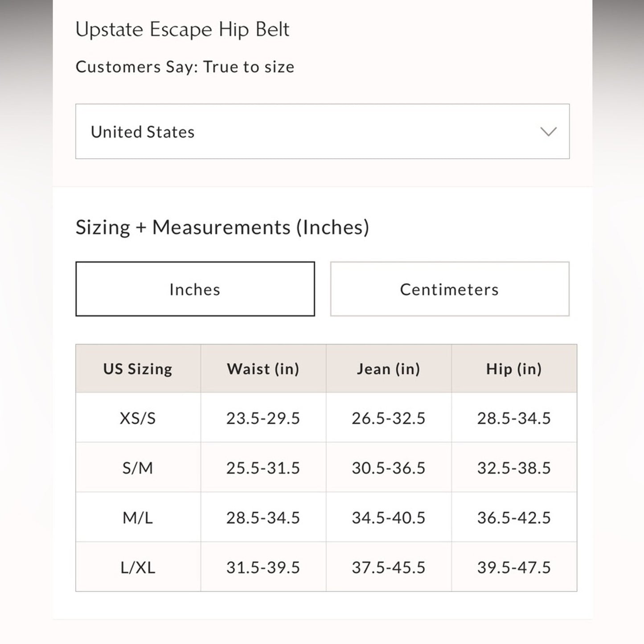Click the L/XL waist value 31.5-39.5
This screenshot has width=644, height=644.
pos(263,567)
